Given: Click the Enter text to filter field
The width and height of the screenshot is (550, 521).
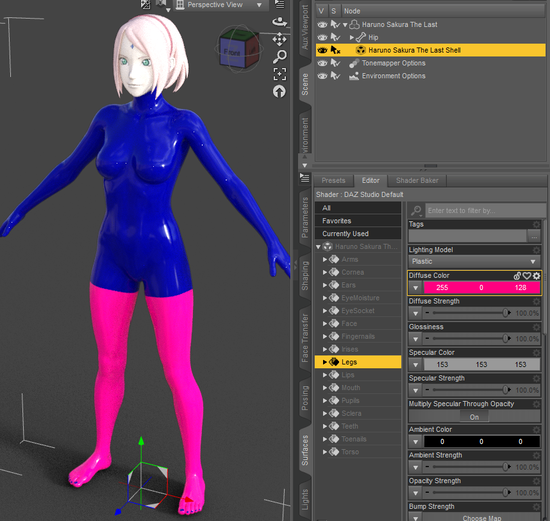Looking at the screenshot, I should tap(485, 211).
